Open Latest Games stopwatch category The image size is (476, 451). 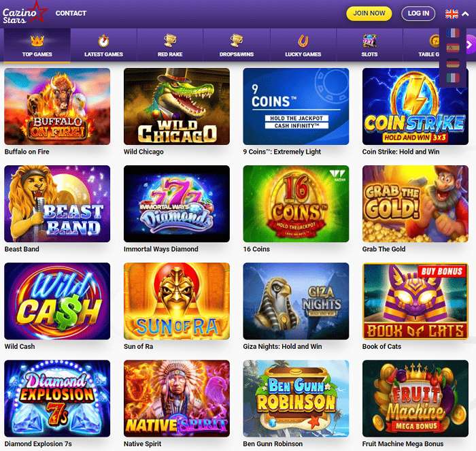pos(103,46)
